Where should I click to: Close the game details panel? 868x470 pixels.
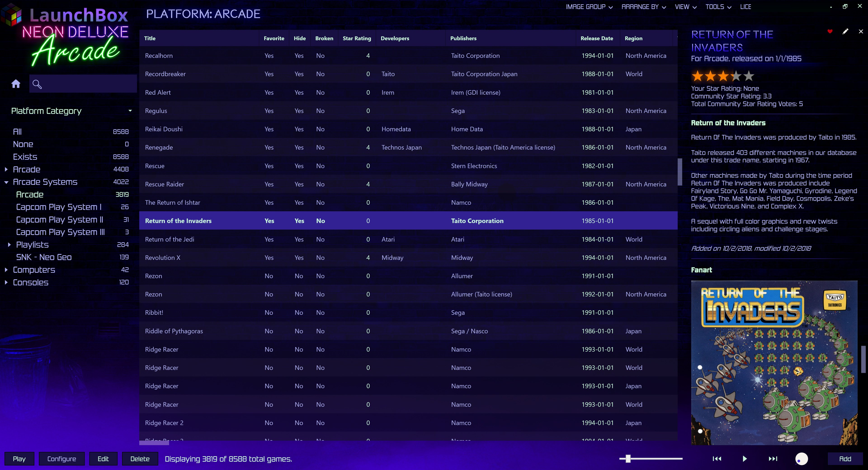coord(861,31)
